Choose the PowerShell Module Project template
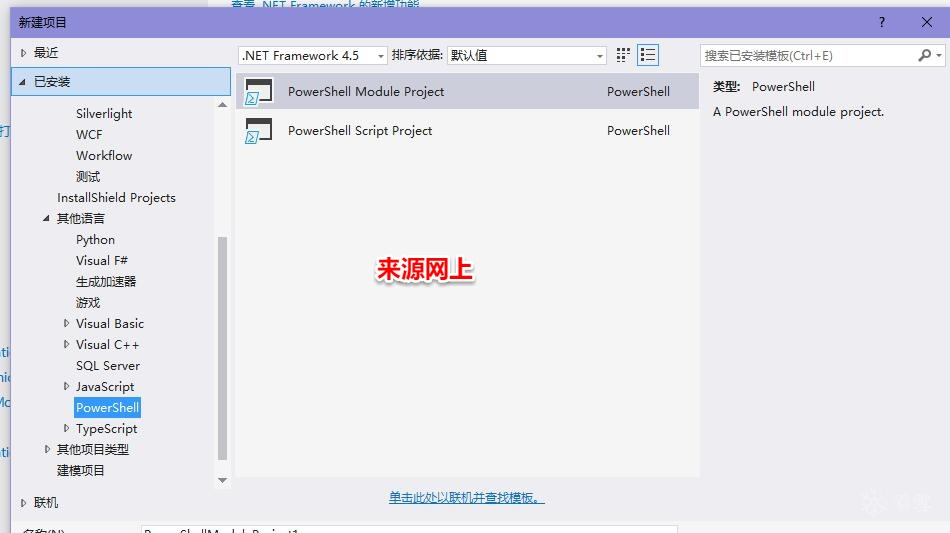 pyautogui.click(x=467, y=91)
